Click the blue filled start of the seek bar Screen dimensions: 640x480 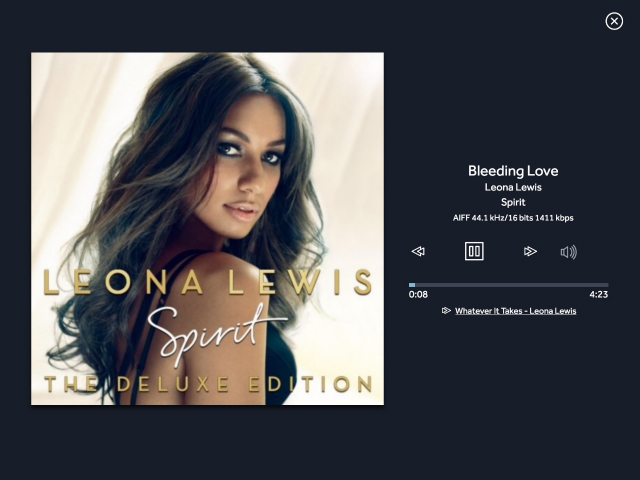point(412,285)
